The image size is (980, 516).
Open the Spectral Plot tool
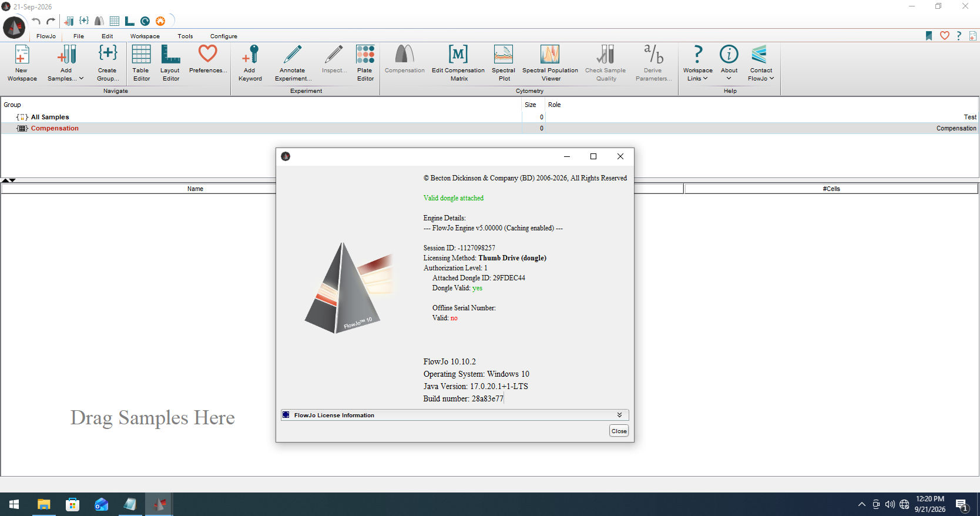504,63
